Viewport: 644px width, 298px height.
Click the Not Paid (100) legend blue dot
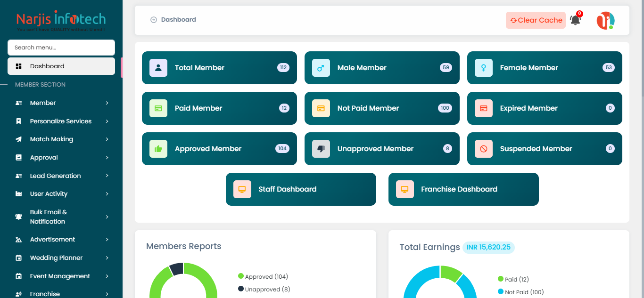click(x=501, y=292)
